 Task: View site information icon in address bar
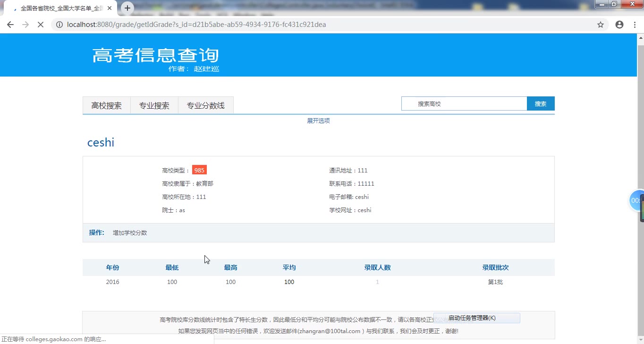tap(59, 25)
